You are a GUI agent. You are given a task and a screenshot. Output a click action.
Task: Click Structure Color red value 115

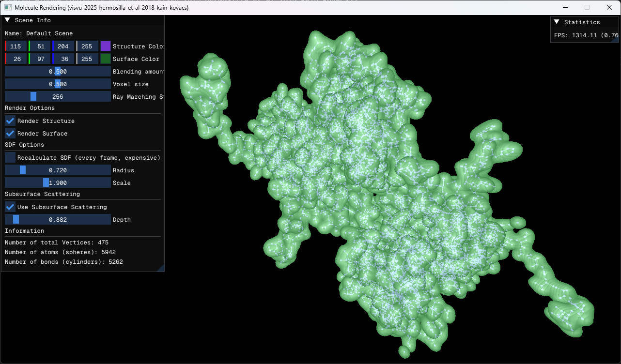pyautogui.click(x=16, y=46)
